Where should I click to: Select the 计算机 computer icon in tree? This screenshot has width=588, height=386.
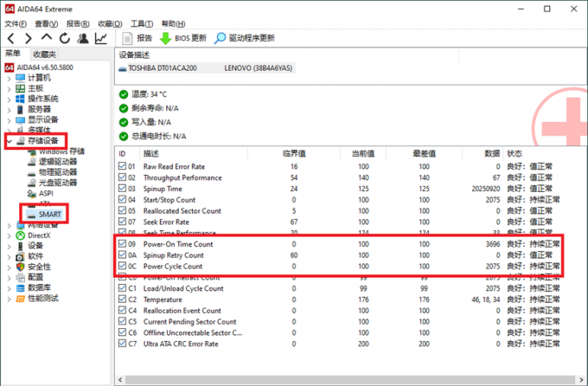[20, 78]
